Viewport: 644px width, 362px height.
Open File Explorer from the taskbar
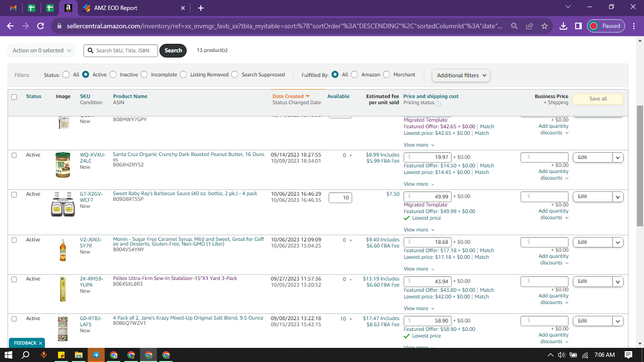point(79,355)
